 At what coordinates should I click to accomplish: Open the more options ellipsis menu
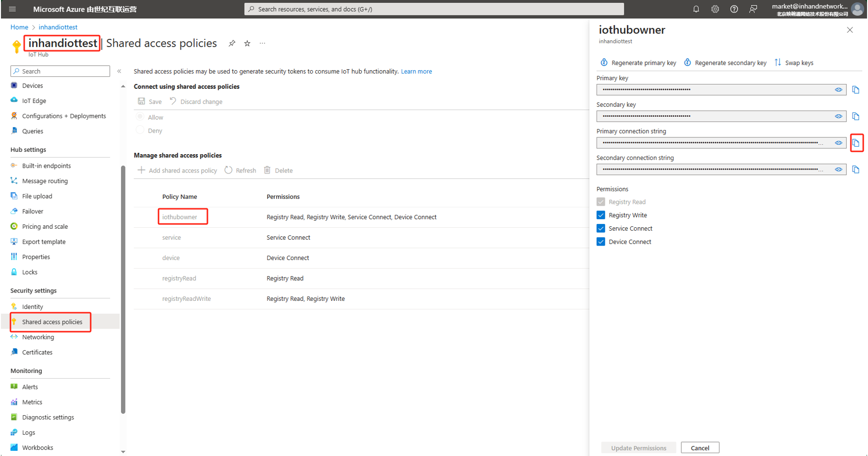coord(262,43)
